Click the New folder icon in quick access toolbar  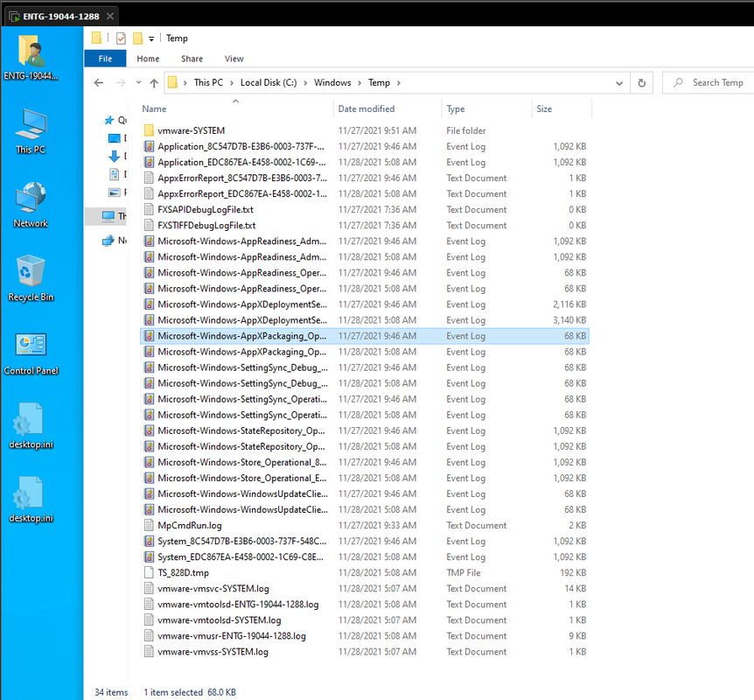pyautogui.click(x=138, y=38)
